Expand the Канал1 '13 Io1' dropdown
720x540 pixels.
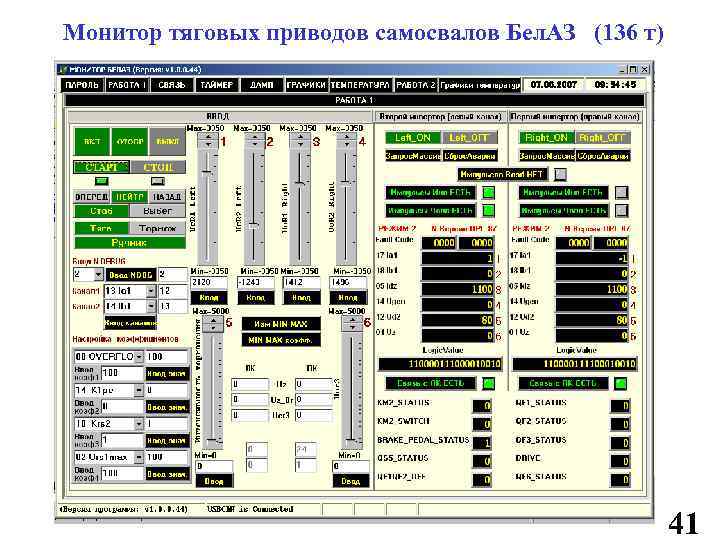[151, 291]
